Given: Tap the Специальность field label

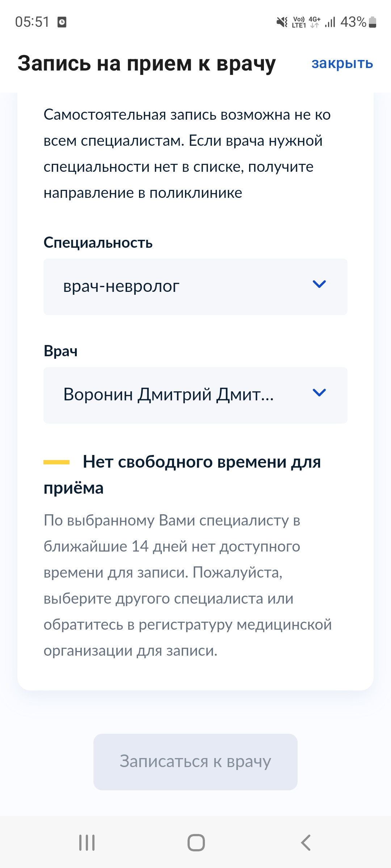Looking at the screenshot, I should [98, 243].
